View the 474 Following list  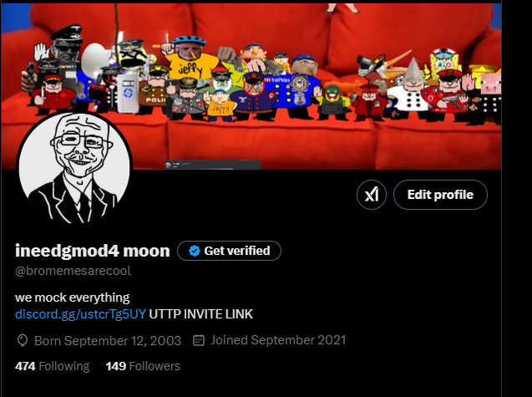tap(53, 366)
